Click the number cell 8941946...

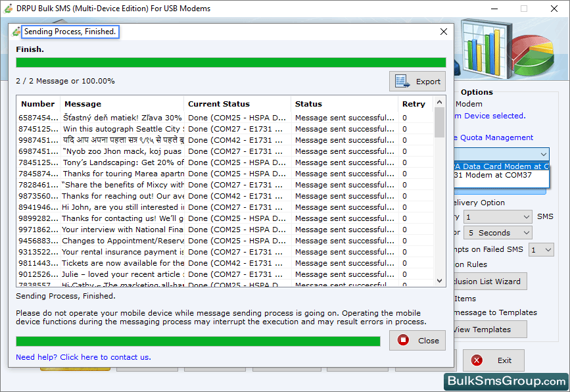38,207
